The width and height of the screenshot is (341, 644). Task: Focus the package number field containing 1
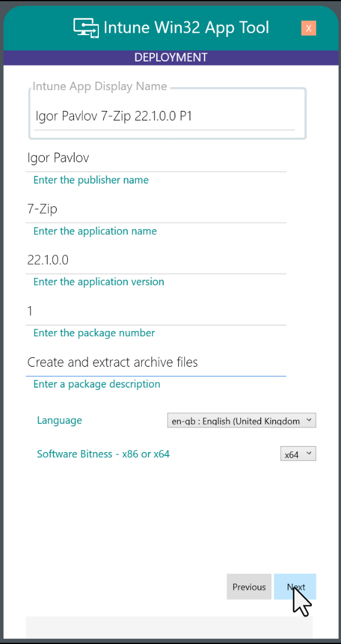tap(156, 311)
